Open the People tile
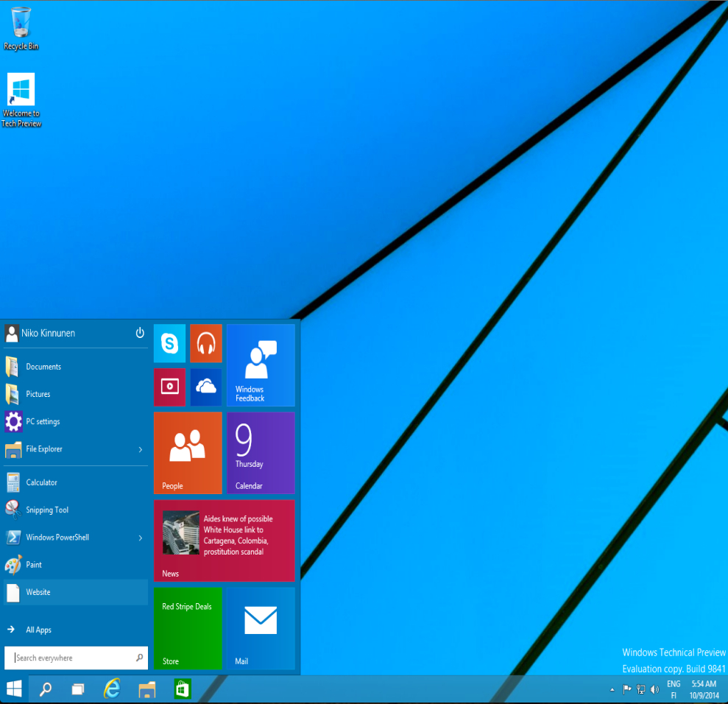Viewport: 728px width, 704px height. (x=188, y=453)
